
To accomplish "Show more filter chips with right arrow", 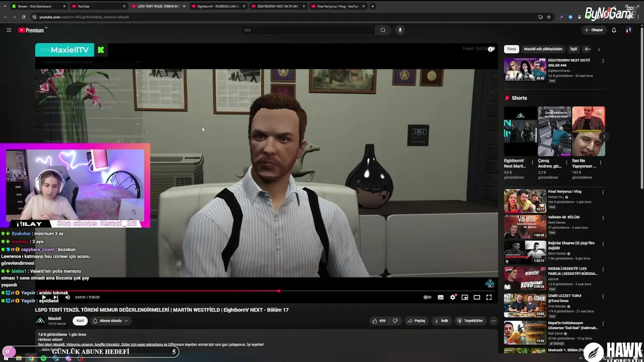I will coord(599,49).
